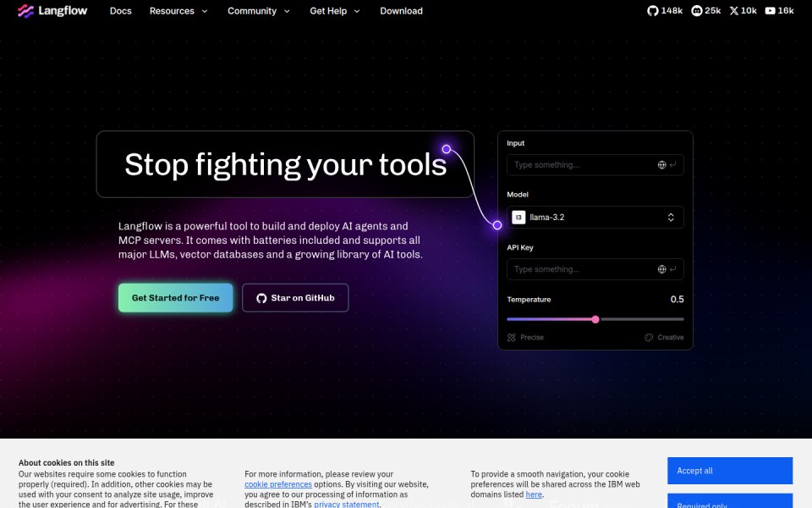This screenshot has width=812, height=508.
Task: Click the 'Stop fighting your tools' headline
Action: 285,165
